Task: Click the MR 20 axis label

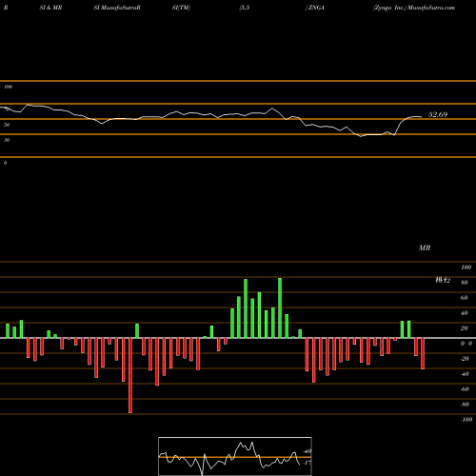Action: pos(465,328)
